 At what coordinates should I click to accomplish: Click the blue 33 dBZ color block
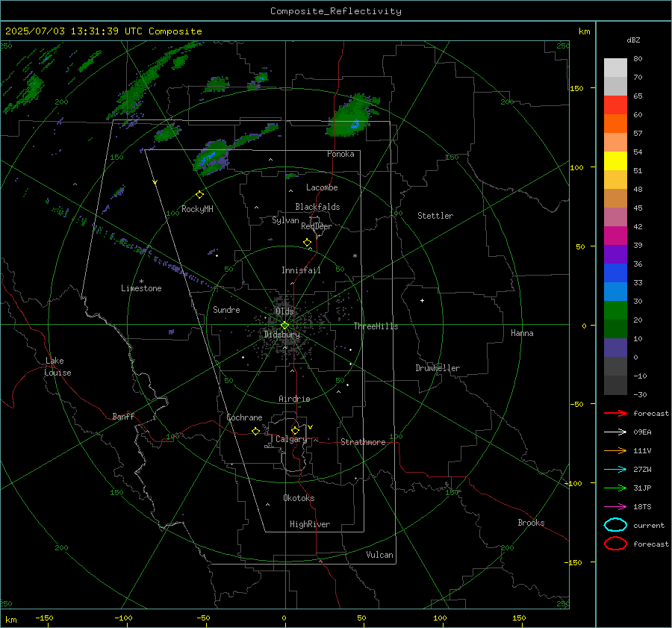[x=615, y=273]
